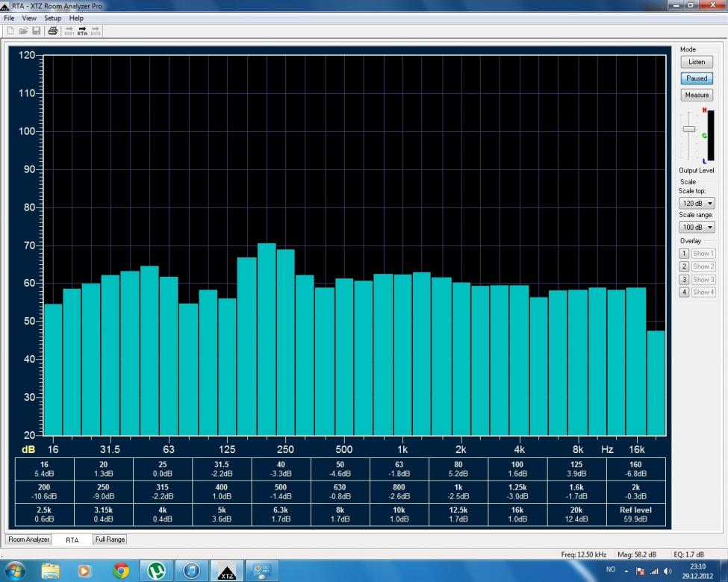Click the Open folder toolbar icon
This screenshot has width=728, height=582.
coord(23,31)
